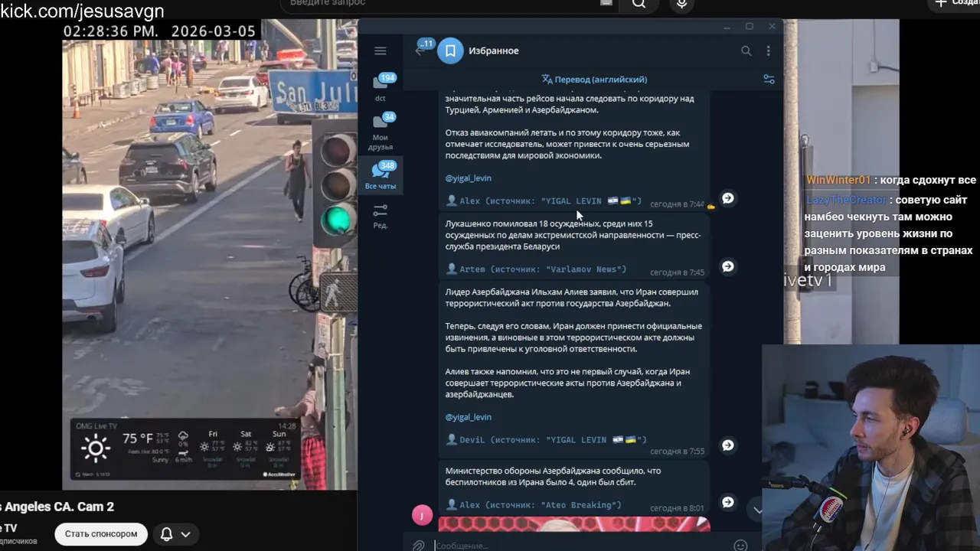Forward the Alex YIGAL LEVIN message
Viewport: 980px width, 551px height.
(728, 198)
